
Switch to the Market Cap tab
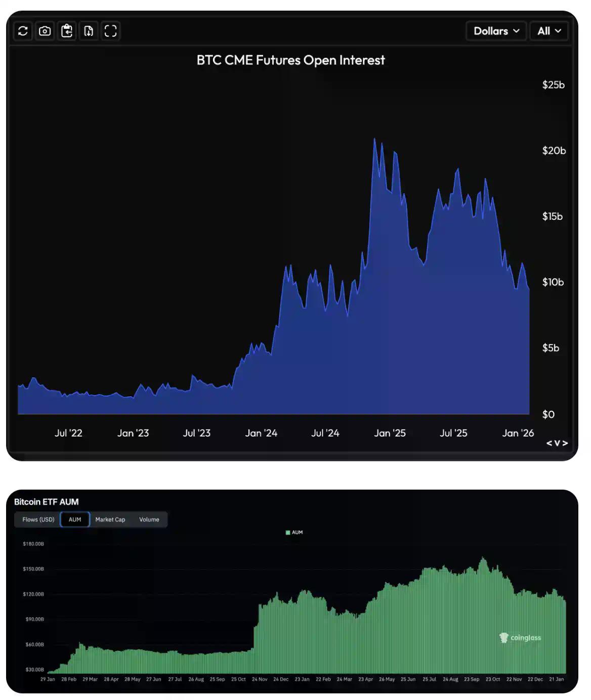(x=110, y=519)
